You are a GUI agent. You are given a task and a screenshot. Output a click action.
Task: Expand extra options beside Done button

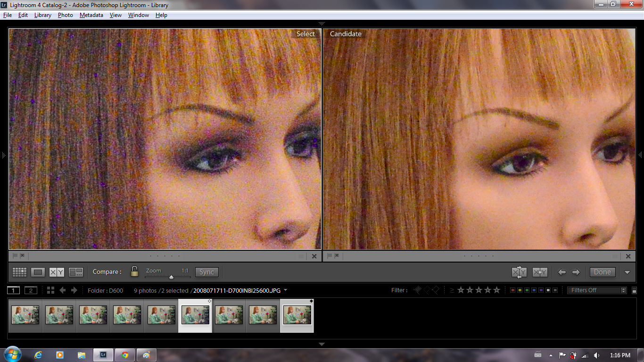click(627, 272)
